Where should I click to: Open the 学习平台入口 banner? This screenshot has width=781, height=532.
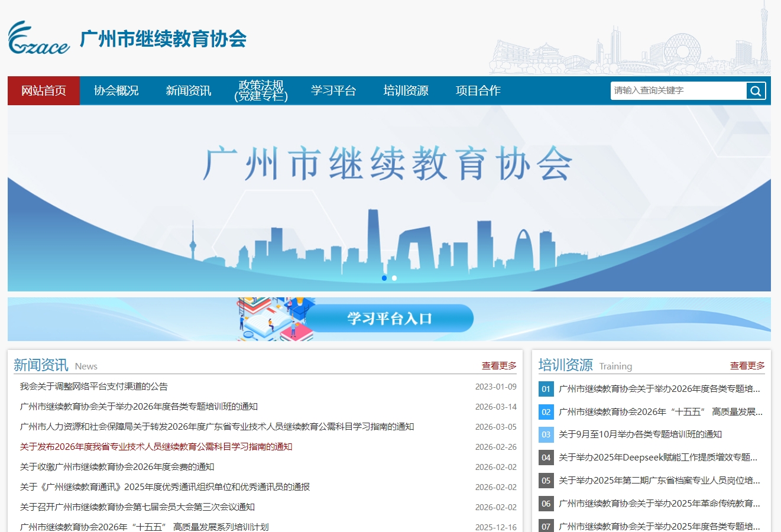pyautogui.click(x=389, y=319)
